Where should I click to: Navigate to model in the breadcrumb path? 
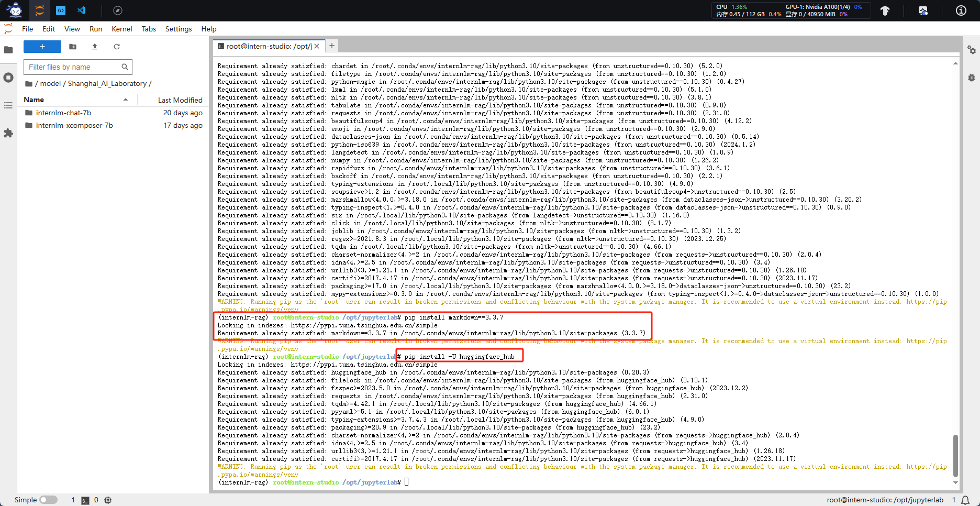[x=50, y=83]
